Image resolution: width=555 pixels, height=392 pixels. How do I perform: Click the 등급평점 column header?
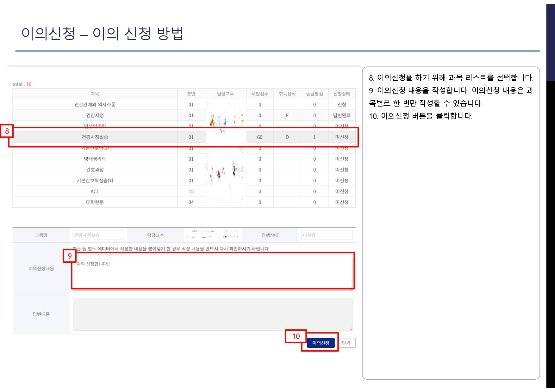click(x=315, y=94)
